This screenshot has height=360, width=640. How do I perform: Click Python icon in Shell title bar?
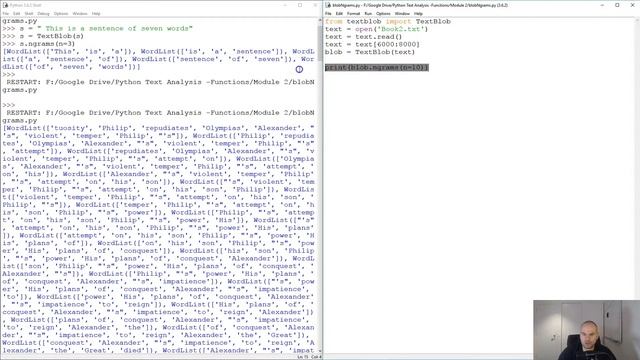coord(5,5)
